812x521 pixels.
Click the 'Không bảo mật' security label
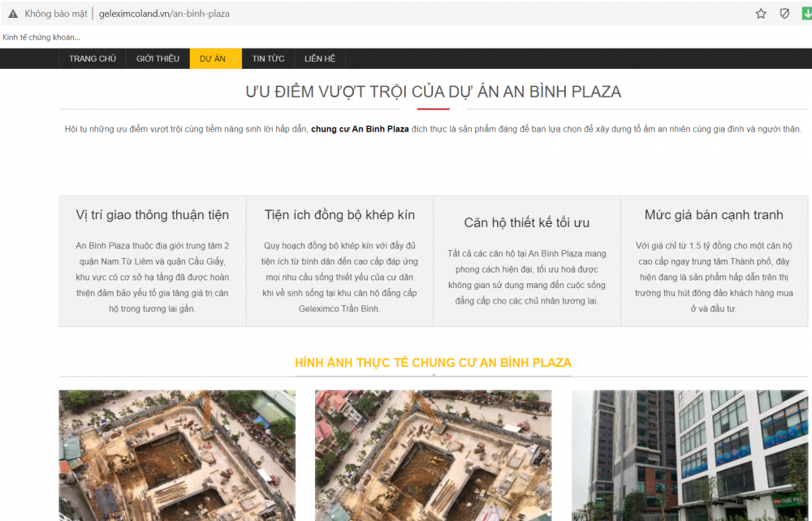click(56, 14)
